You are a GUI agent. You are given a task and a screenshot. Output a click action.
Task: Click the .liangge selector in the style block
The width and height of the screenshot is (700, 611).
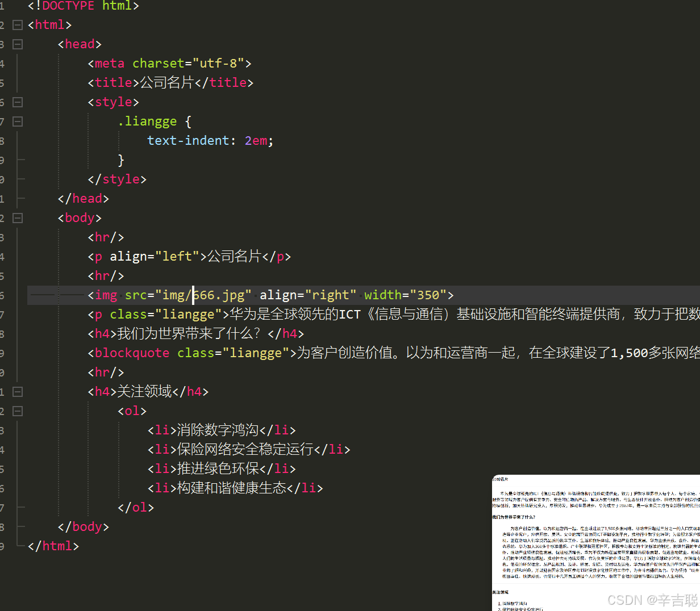147,122
